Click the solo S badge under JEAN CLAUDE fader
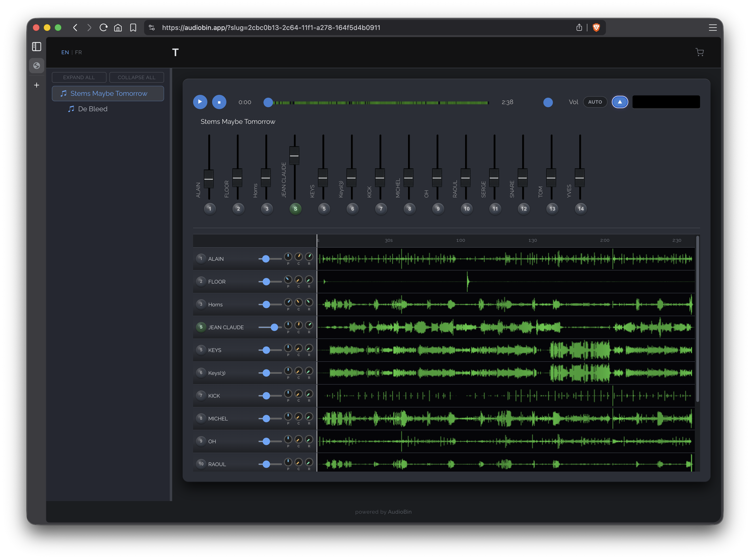This screenshot has width=750, height=560. pyautogui.click(x=295, y=209)
